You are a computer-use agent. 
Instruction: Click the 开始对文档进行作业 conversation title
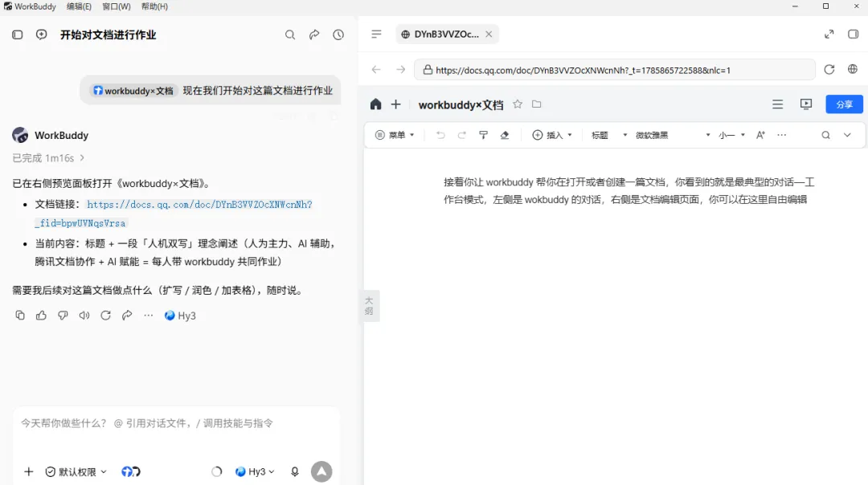tap(108, 35)
